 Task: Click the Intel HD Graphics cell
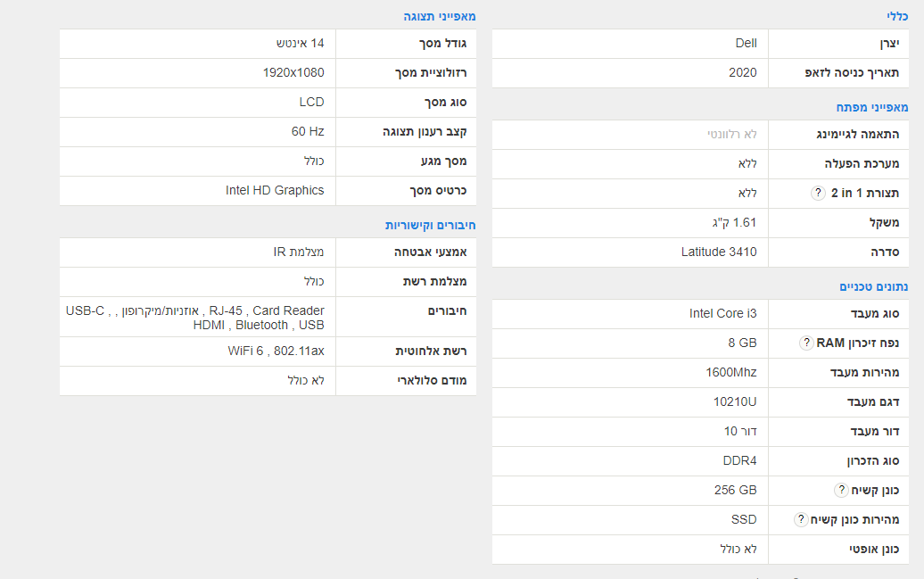[275, 190]
